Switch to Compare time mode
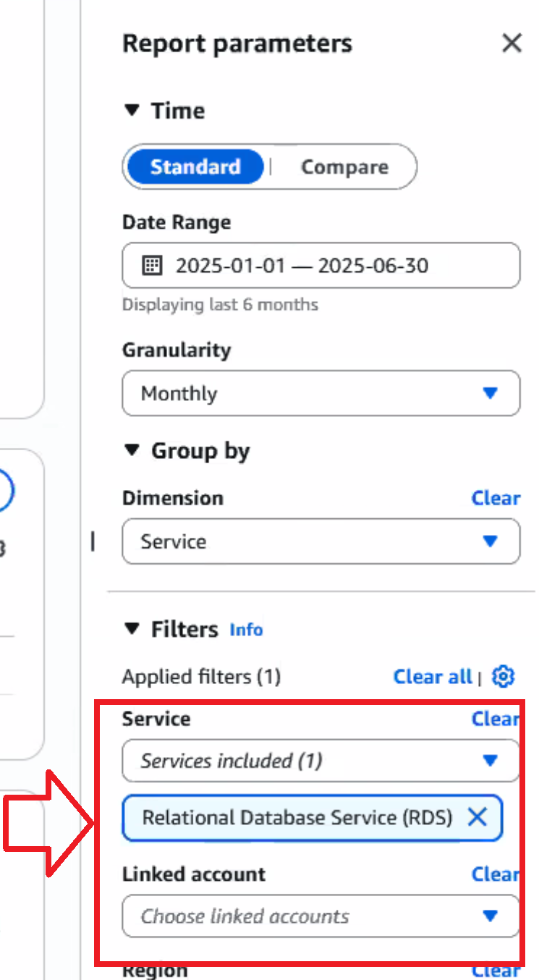 click(x=344, y=167)
